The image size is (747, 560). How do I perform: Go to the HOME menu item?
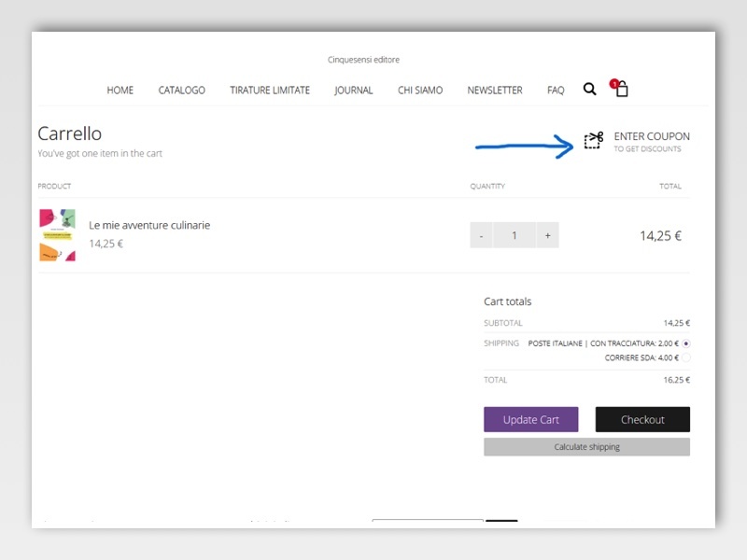(x=120, y=91)
